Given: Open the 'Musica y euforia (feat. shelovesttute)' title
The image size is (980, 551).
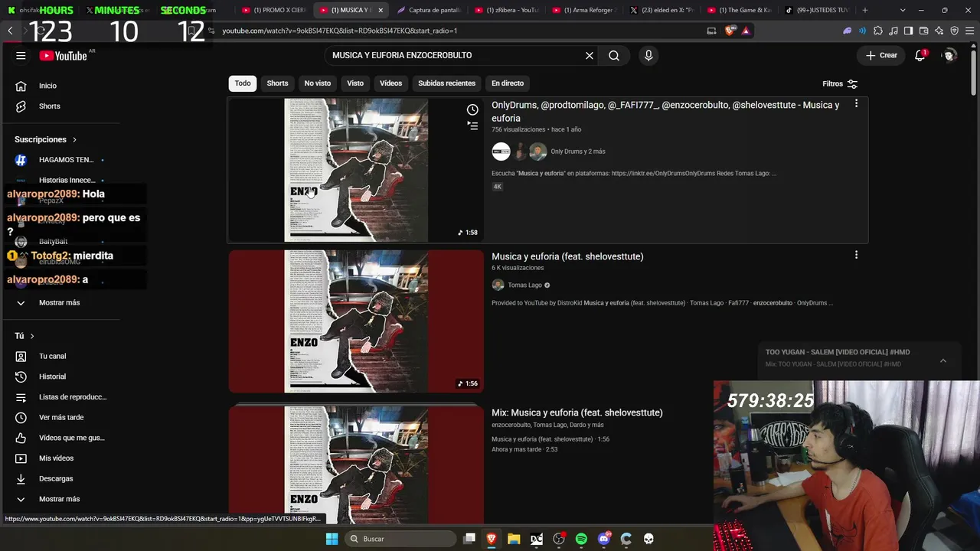Looking at the screenshot, I should pos(567,256).
